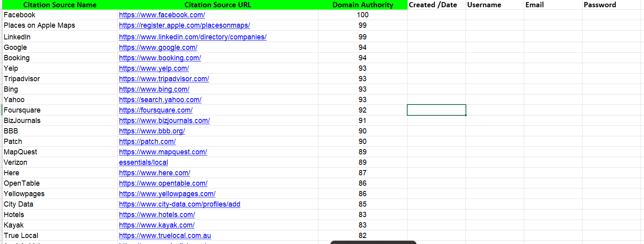Select the BBB name cell
This screenshot has width=644, height=244.
tap(59, 131)
